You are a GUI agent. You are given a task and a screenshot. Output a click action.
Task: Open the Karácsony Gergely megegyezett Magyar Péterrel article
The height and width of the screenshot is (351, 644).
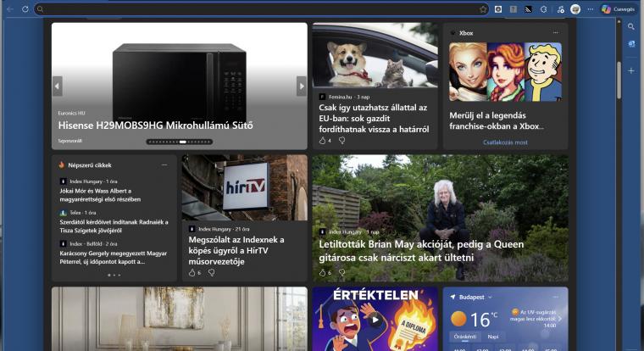[113, 257]
